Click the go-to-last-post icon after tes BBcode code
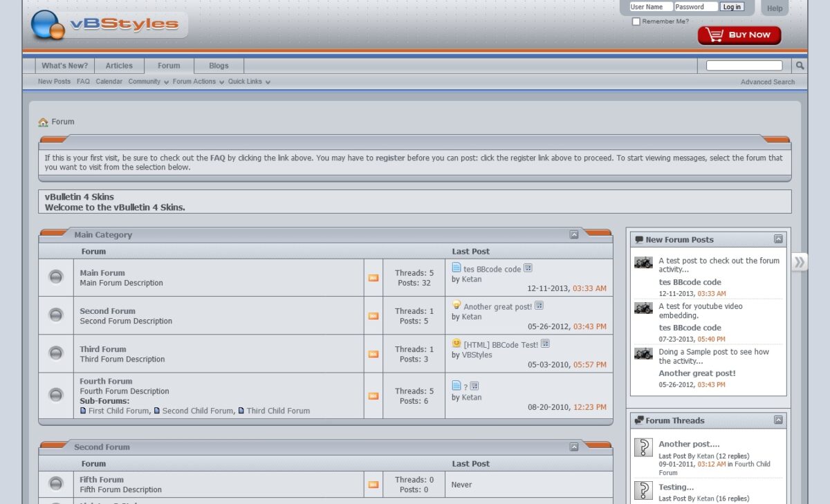This screenshot has height=504, width=830. (528, 268)
